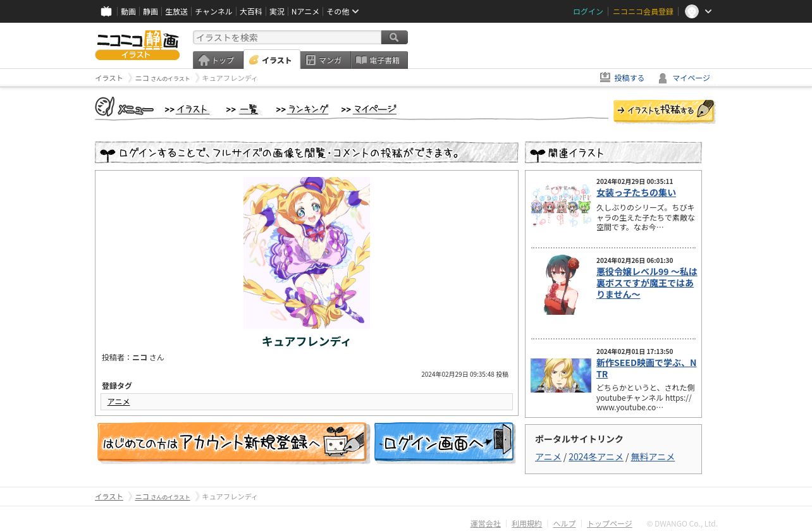Open 実況 from the top bar
The height and width of the screenshot is (531, 812).
[276, 11]
